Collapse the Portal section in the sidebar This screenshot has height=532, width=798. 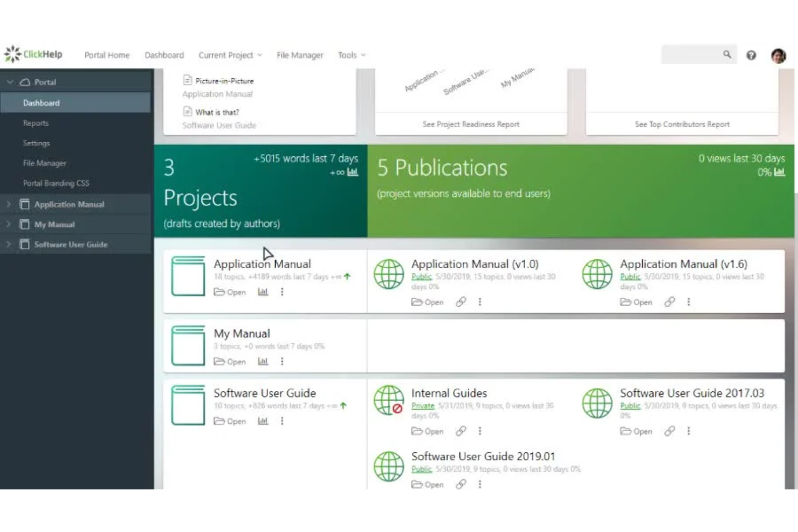8,81
